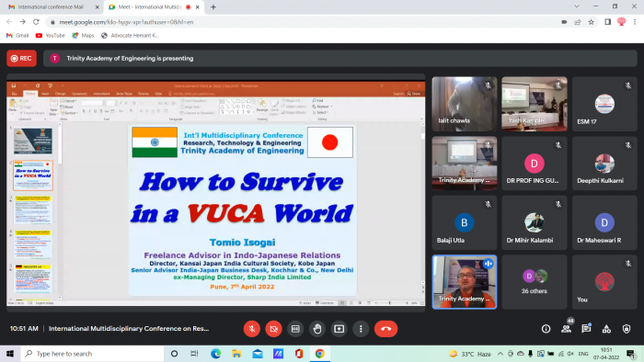
Task: Leave the call with red hang-up button
Action: click(x=385, y=329)
